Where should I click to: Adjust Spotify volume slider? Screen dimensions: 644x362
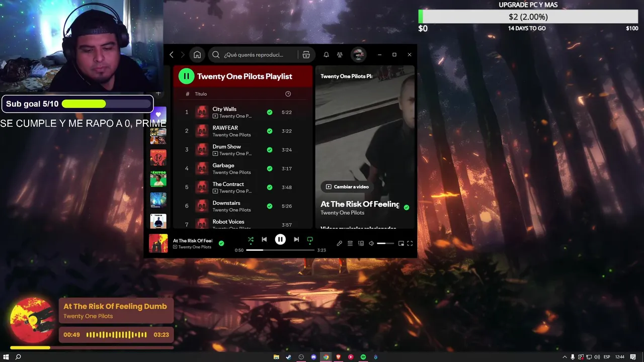point(385,243)
